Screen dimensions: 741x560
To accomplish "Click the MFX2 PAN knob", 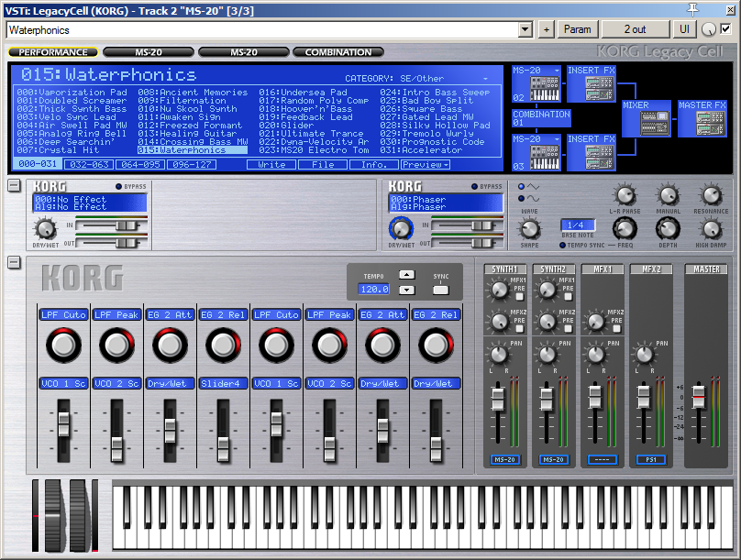I will pyautogui.click(x=644, y=354).
